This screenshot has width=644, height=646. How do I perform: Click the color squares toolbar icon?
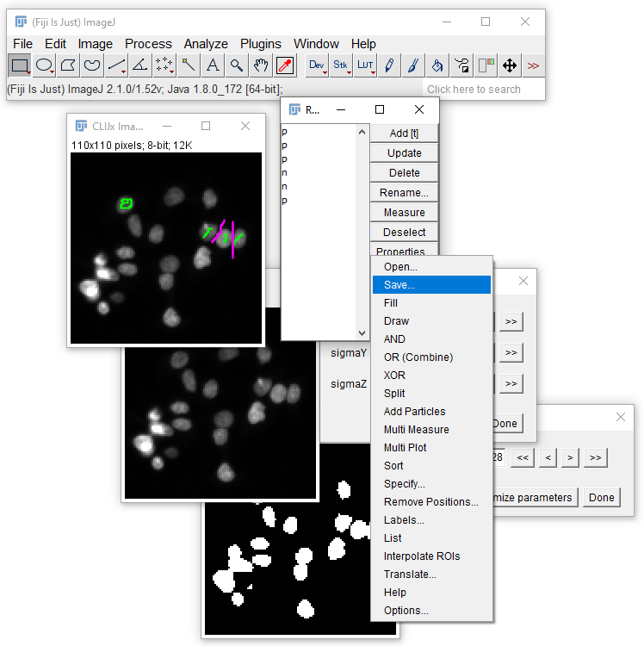[486, 65]
